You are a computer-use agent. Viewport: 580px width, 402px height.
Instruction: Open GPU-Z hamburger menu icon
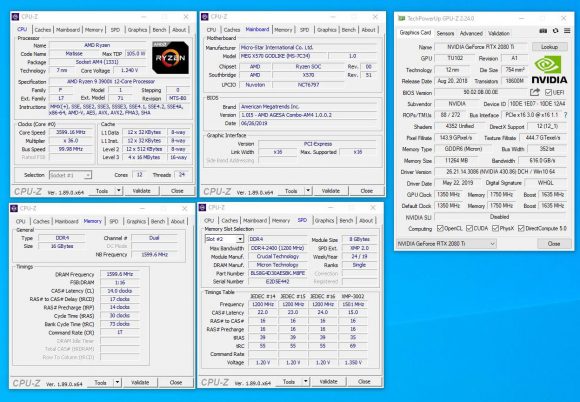[x=567, y=31]
